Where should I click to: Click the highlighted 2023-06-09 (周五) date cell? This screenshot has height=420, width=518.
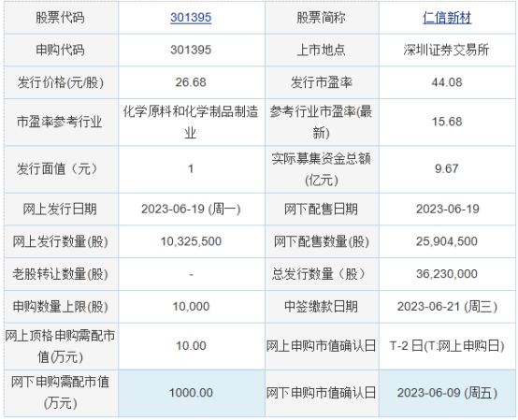(447, 393)
